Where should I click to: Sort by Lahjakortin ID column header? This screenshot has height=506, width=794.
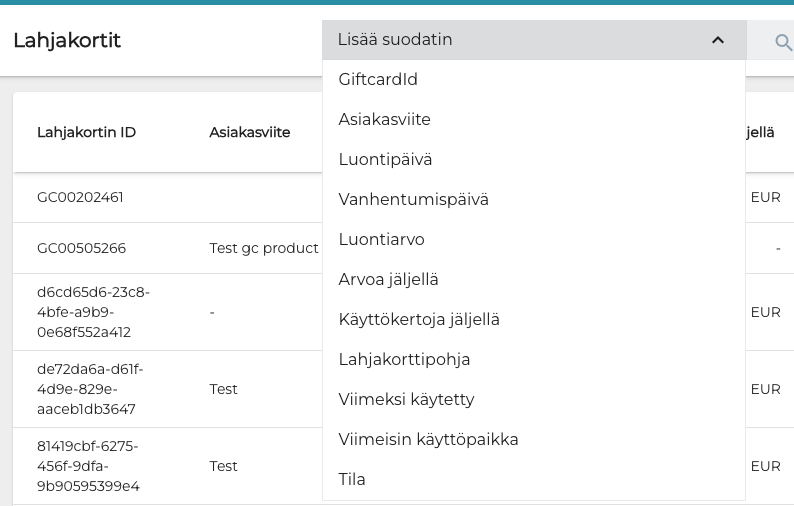86,132
